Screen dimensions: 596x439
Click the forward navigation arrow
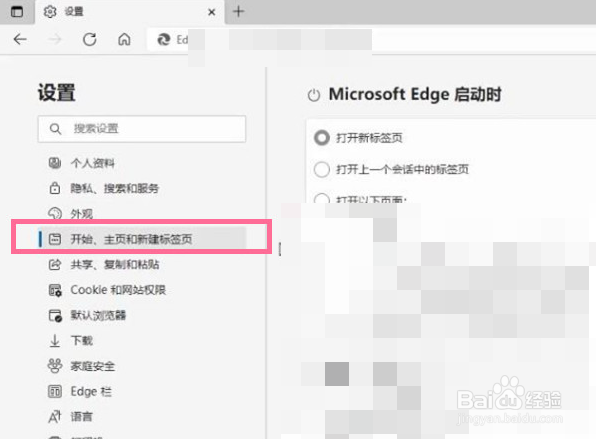55,39
